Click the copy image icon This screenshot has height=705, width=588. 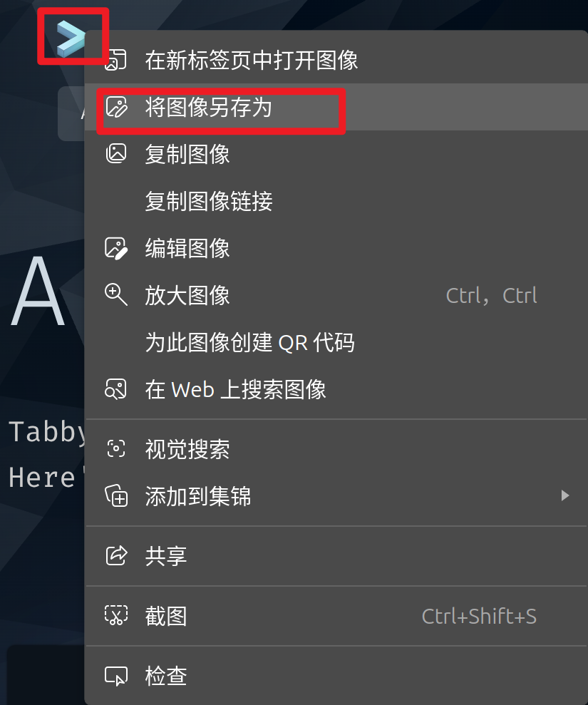coord(116,154)
